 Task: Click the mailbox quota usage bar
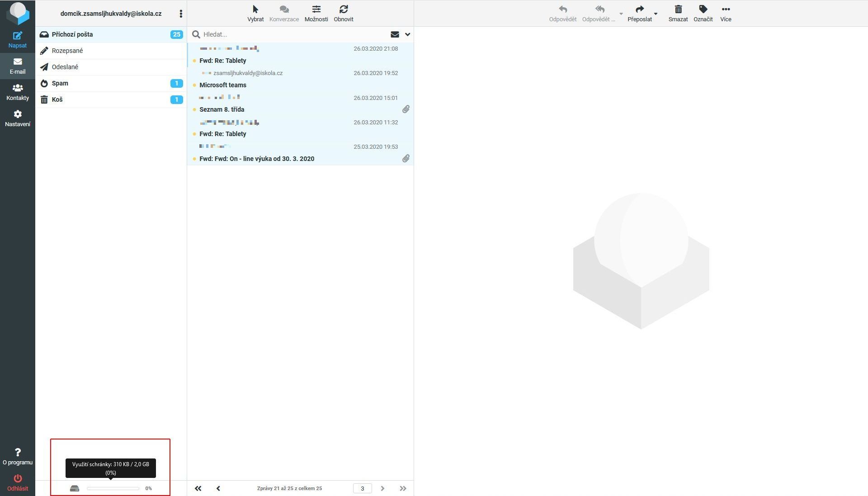113,488
